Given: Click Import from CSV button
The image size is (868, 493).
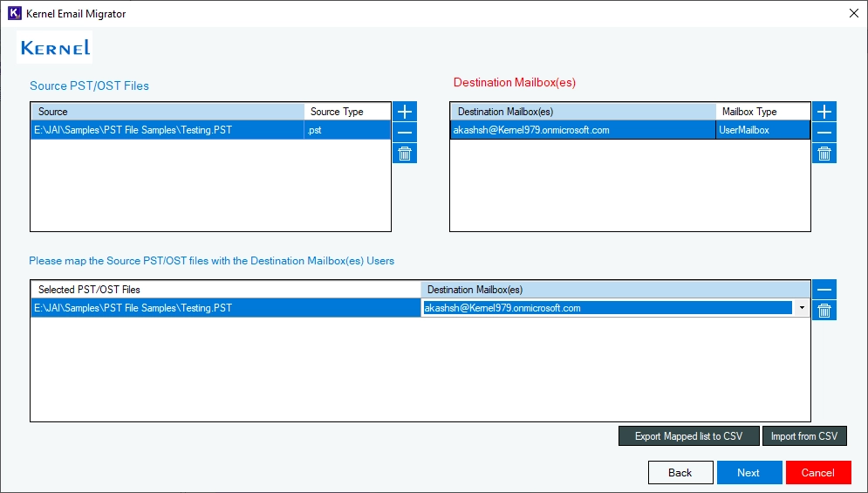Looking at the screenshot, I should coord(804,436).
